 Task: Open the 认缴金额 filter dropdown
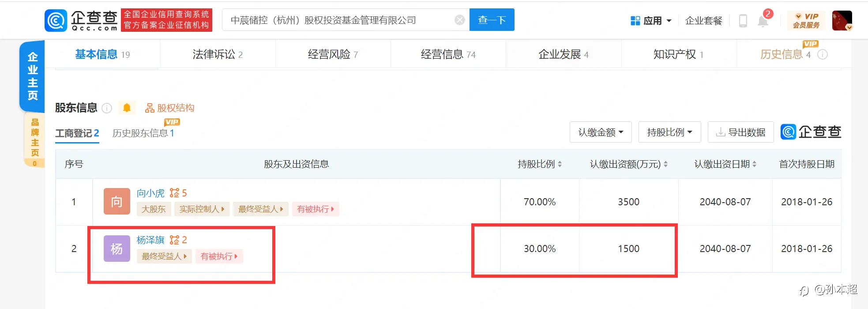click(601, 132)
